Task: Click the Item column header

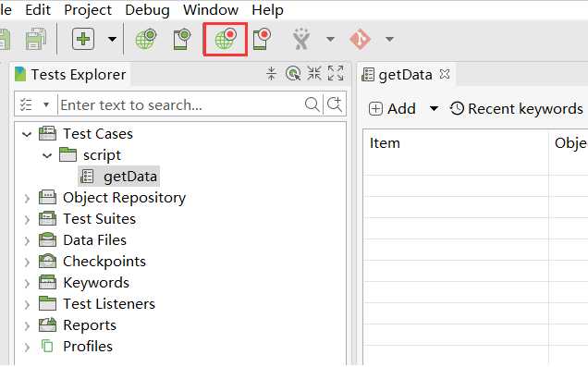Action: click(456, 143)
